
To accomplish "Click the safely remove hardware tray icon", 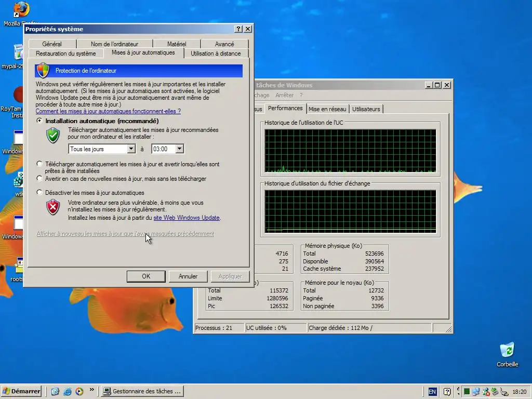I will pos(495,392).
